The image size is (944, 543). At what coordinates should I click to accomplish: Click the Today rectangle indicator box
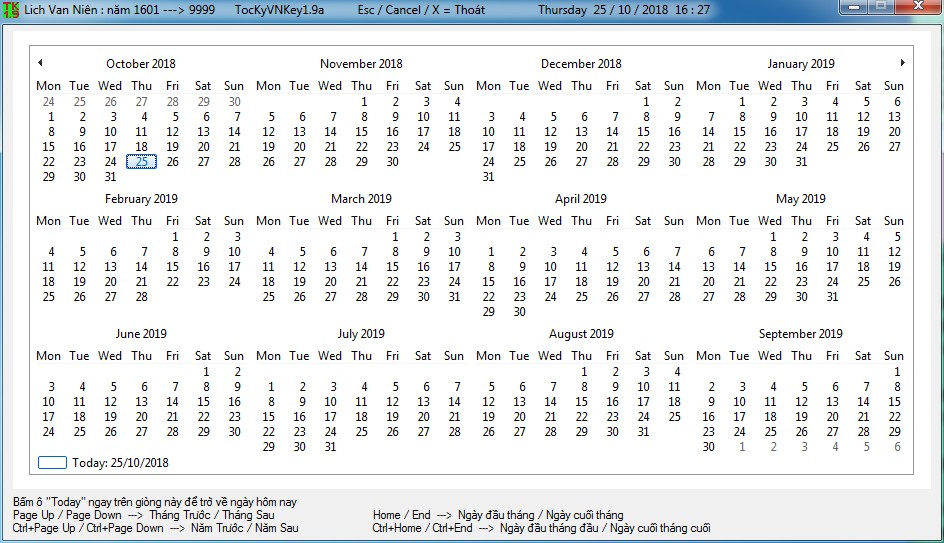(x=52, y=462)
